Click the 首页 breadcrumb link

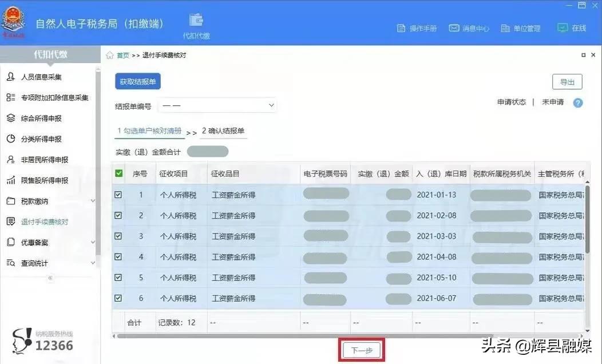click(122, 55)
